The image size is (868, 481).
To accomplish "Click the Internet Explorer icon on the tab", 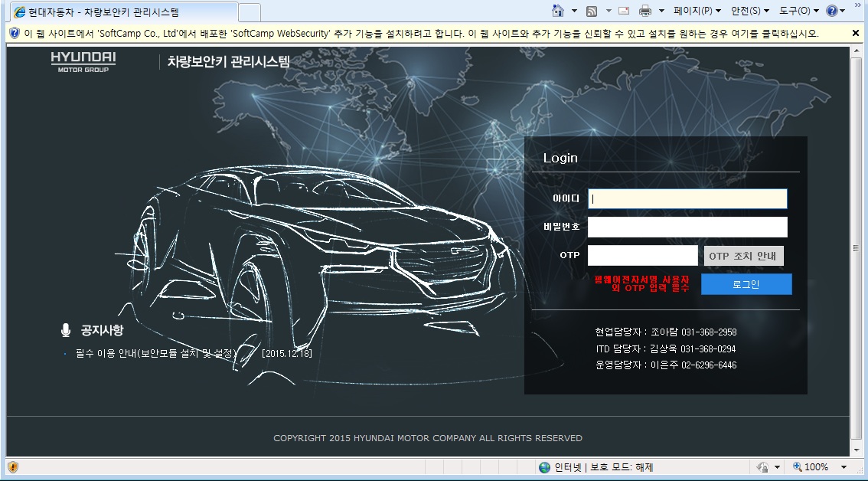I will tap(19, 12).
